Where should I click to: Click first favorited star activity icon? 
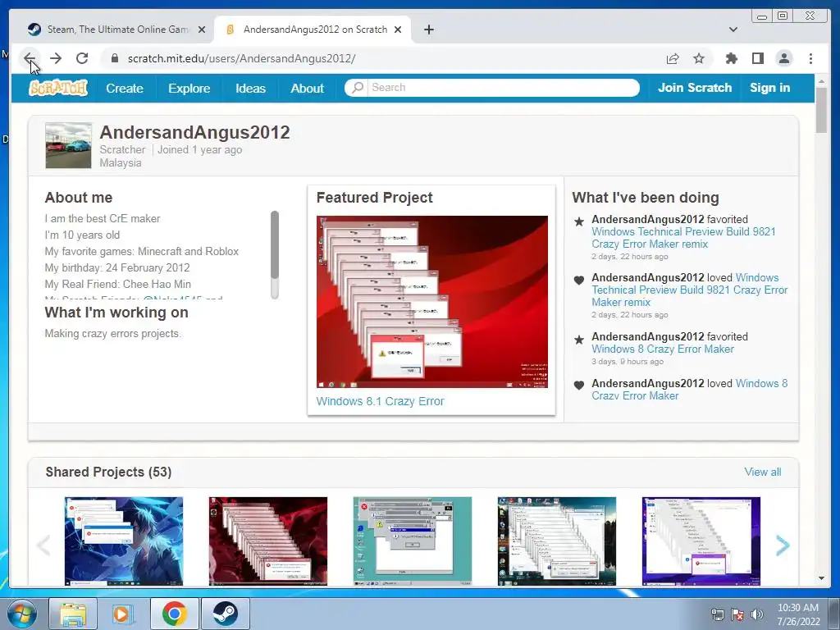pos(579,221)
